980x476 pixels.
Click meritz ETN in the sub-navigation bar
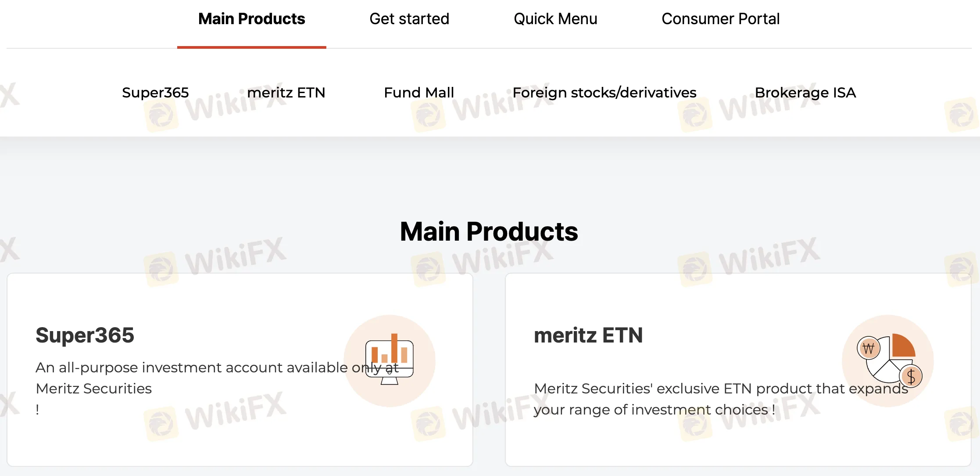pyautogui.click(x=286, y=93)
